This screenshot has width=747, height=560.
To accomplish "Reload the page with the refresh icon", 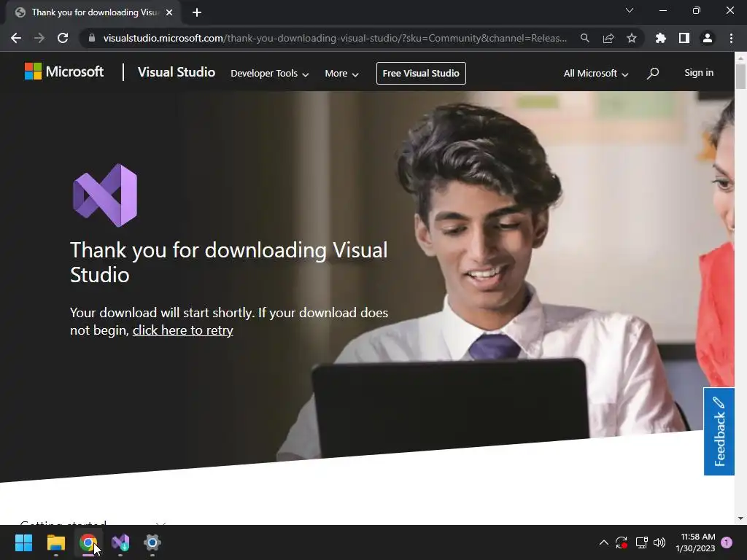I will [63, 38].
